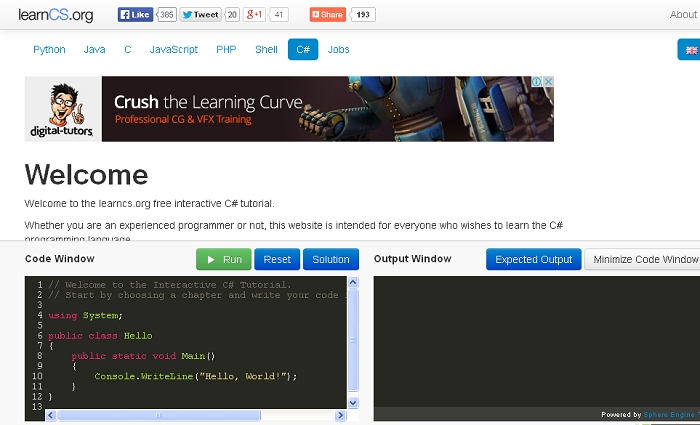The width and height of the screenshot is (700, 425).
Task: Open the About page link
Action: (x=683, y=15)
